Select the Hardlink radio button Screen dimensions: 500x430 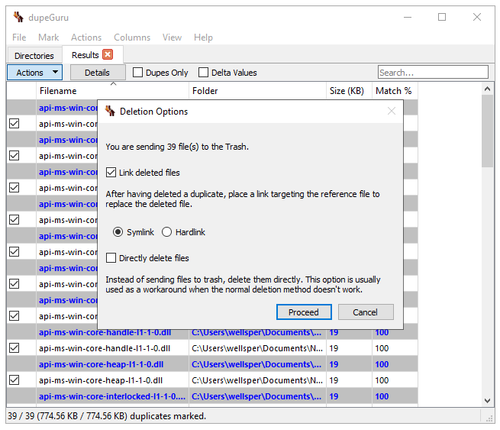pyautogui.click(x=167, y=232)
